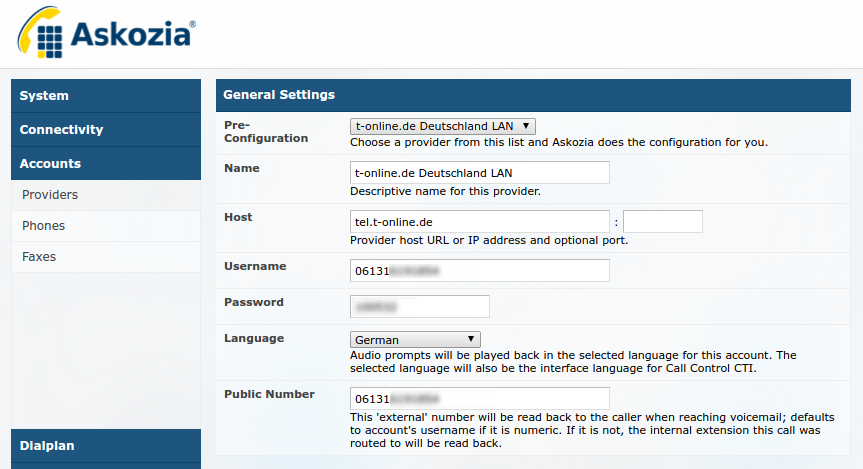The image size is (863, 469).
Task: Go to Providers page
Action: (106, 195)
